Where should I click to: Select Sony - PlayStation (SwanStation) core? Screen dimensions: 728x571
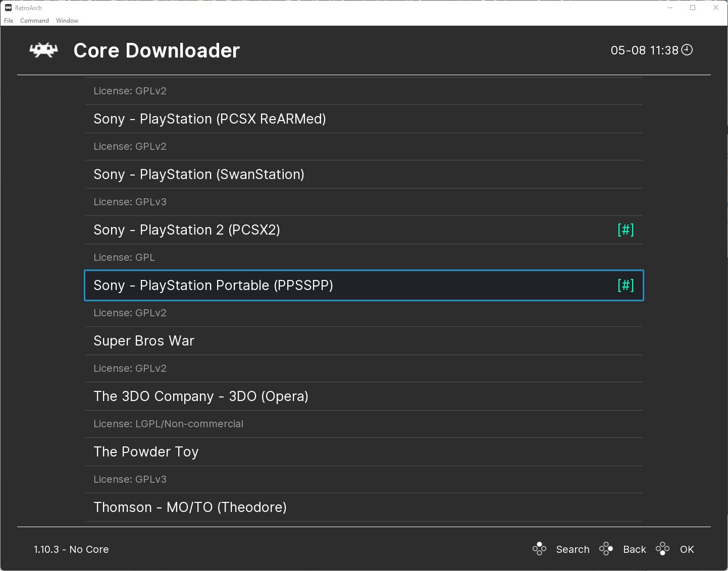tap(198, 174)
